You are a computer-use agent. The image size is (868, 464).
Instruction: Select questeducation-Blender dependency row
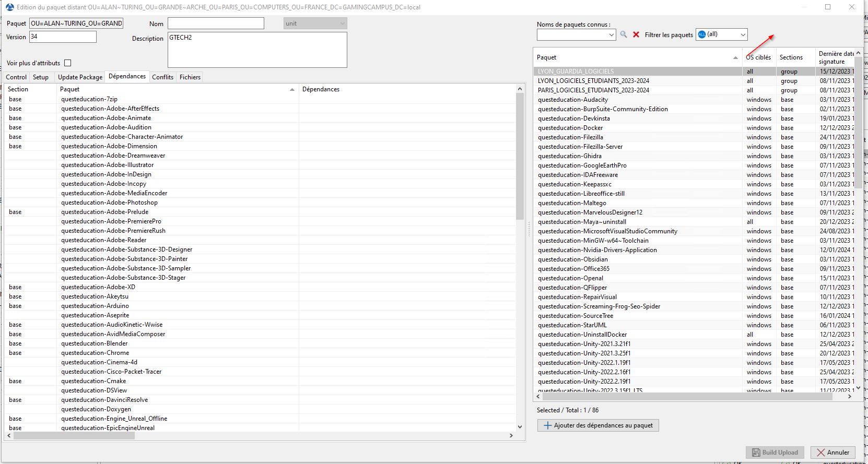click(260, 343)
